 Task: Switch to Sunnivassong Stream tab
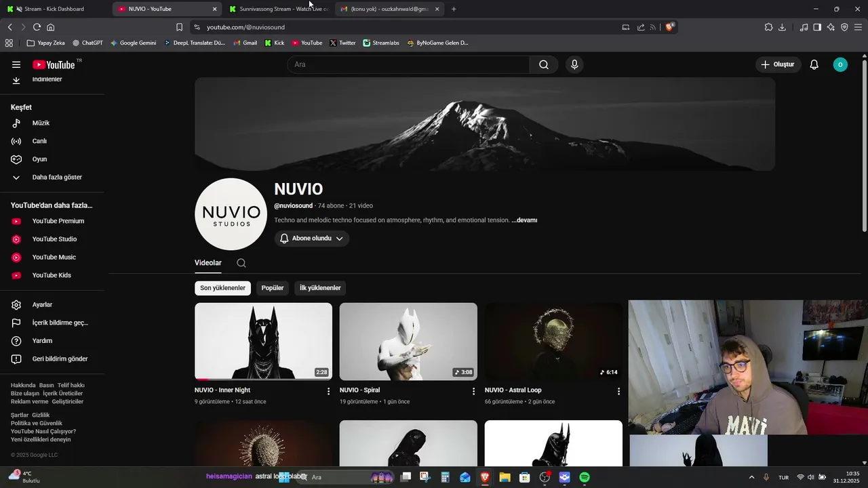[x=278, y=9]
